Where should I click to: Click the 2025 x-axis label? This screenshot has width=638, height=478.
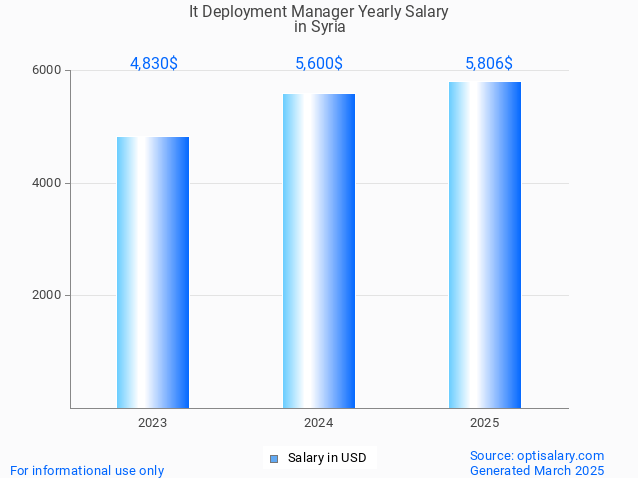pos(485,423)
